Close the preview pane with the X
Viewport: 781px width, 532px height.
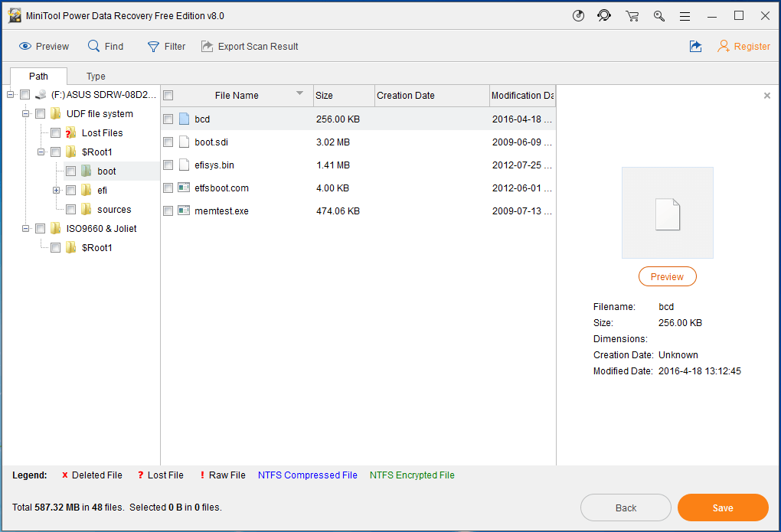pos(766,95)
